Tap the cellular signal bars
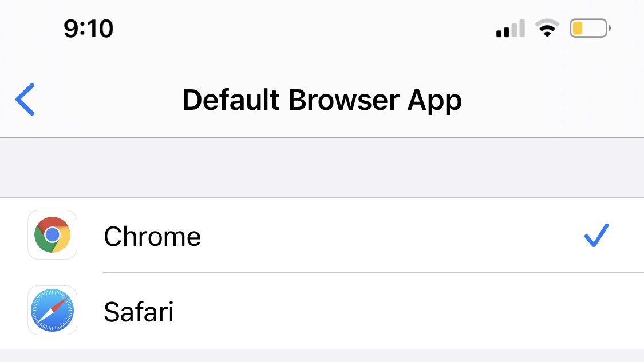This screenshot has height=362, width=644. (x=509, y=29)
